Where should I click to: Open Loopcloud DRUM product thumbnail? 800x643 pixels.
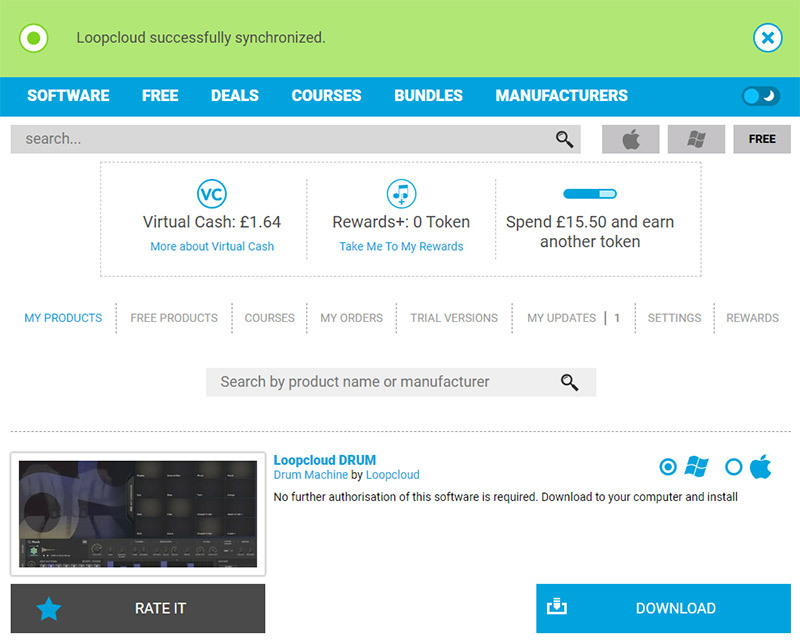[138, 514]
